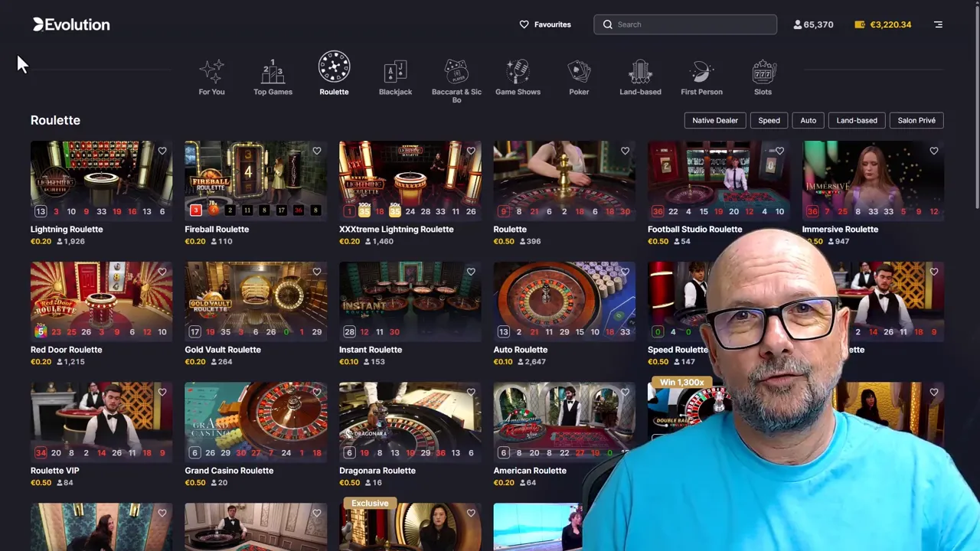Click the Exclusive badge thumbnail
Screen dimensions: 980x551
410,527
